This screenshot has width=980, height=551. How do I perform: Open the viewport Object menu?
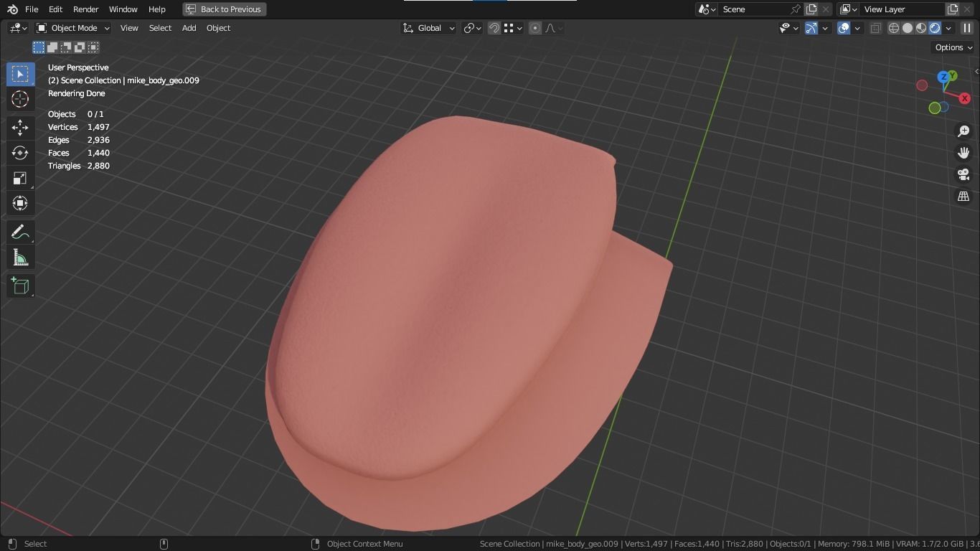pyautogui.click(x=218, y=28)
